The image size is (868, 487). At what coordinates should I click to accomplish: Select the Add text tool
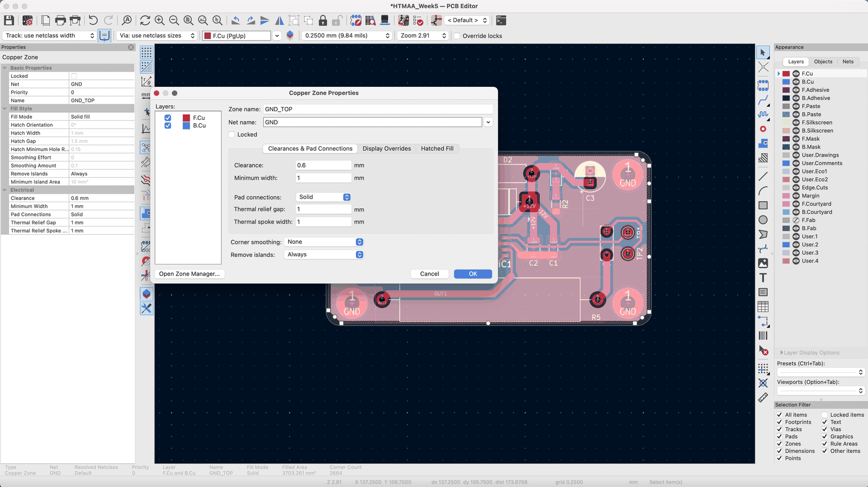click(x=763, y=278)
